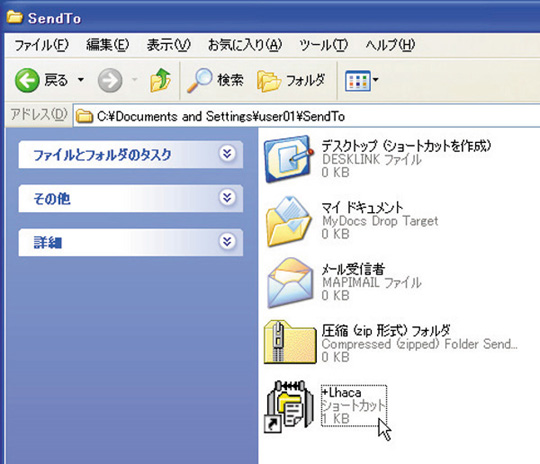Select the Mail Recipient envelope icon
Viewport: 540px width, 464px height.
[x=290, y=283]
